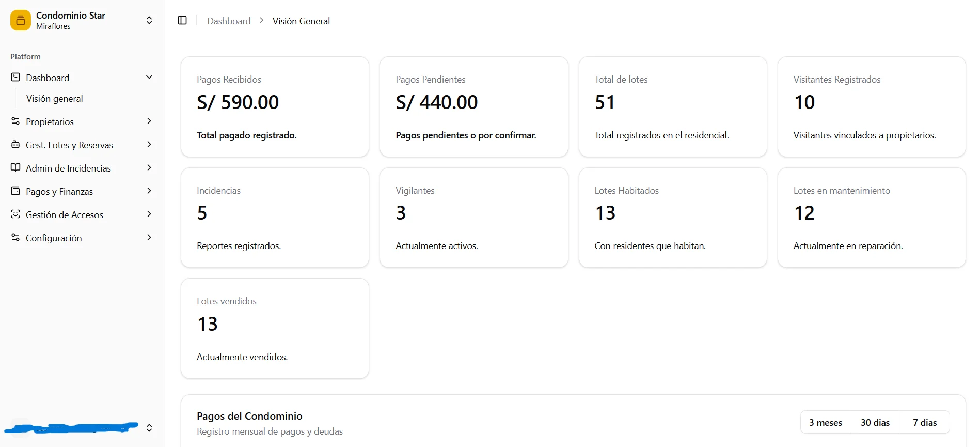Select the 30 dias range option
The height and width of the screenshot is (447, 980).
[875, 423]
